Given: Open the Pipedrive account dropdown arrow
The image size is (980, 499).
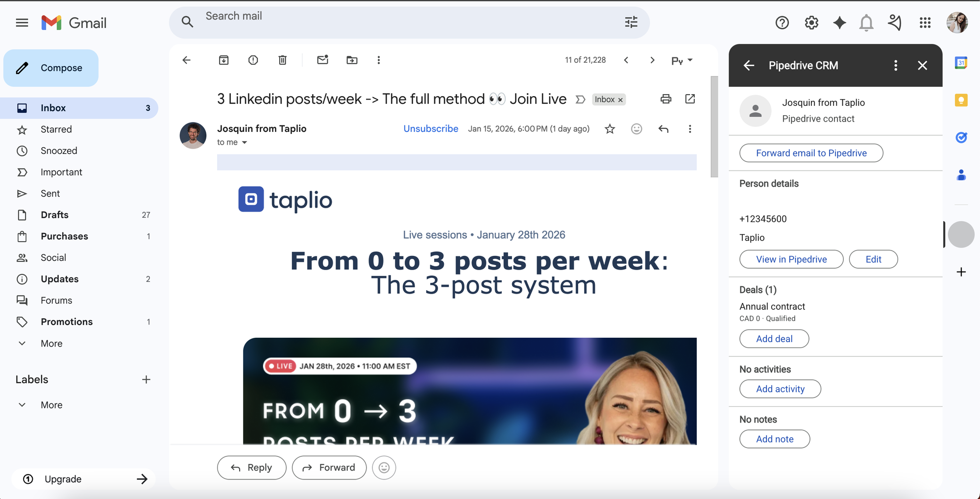Looking at the screenshot, I should [x=691, y=60].
